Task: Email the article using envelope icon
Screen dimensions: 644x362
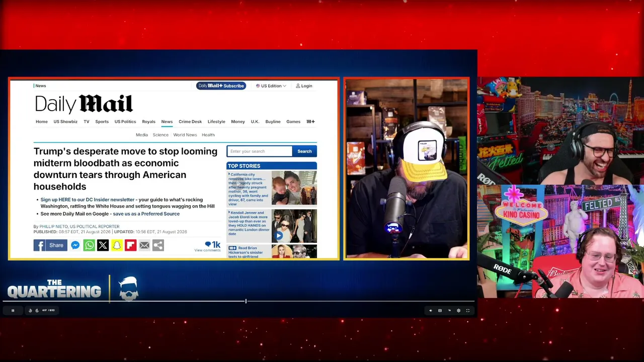Action: pos(144,245)
